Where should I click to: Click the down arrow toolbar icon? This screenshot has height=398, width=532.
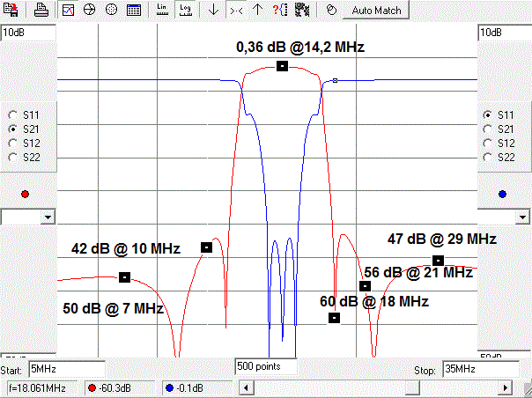tap(213, 11)
